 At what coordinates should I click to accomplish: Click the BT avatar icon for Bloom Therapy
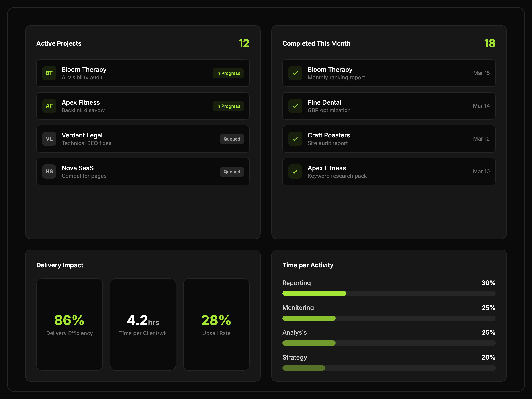[x=49, y=73]
